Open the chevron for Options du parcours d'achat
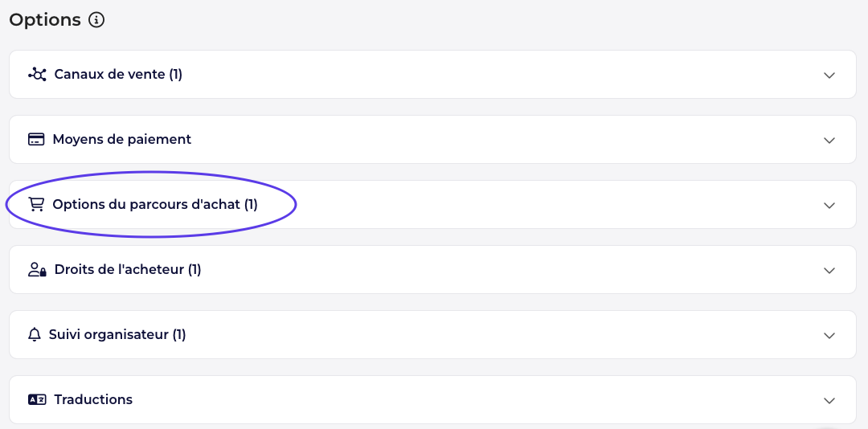 (829, 205)
